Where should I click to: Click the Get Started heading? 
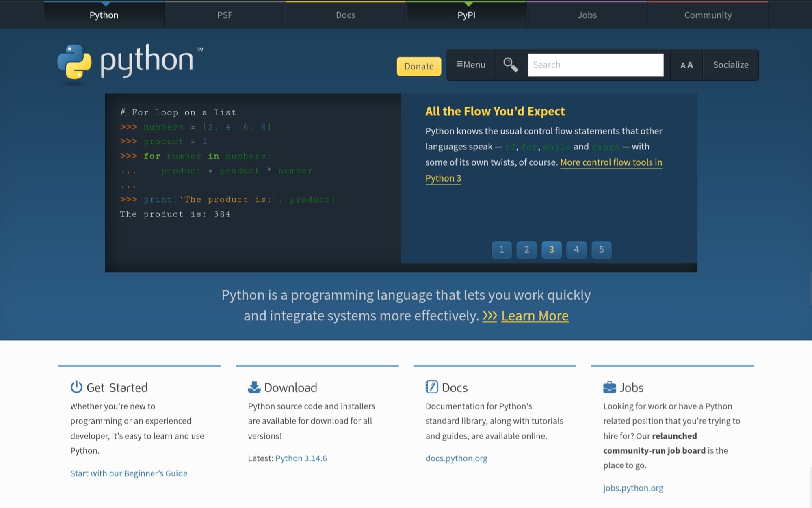(117, 388)
